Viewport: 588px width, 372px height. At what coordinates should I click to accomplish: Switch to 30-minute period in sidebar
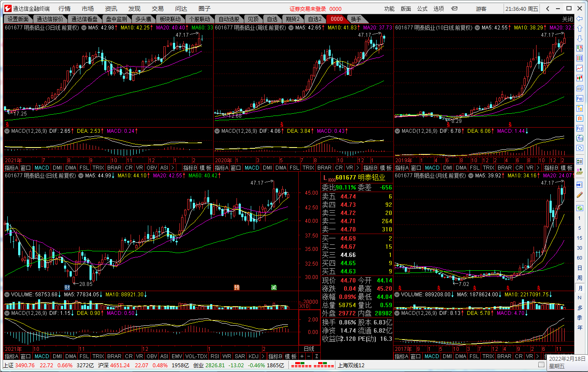coord(580,248)
